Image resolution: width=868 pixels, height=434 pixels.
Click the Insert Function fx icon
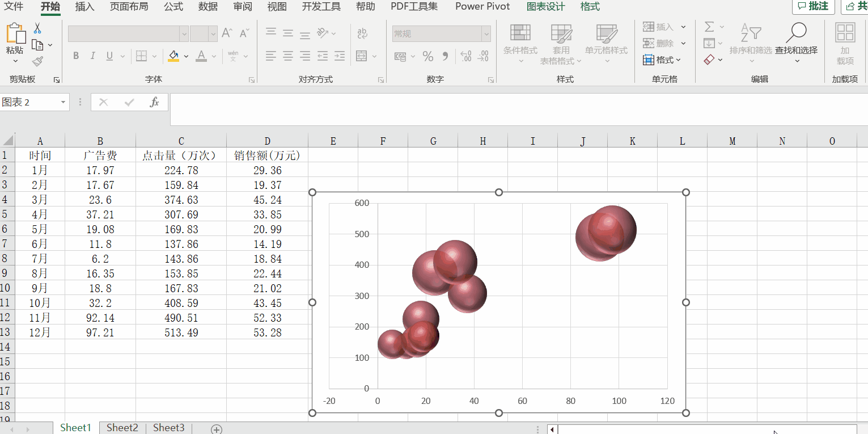(154, 102)
